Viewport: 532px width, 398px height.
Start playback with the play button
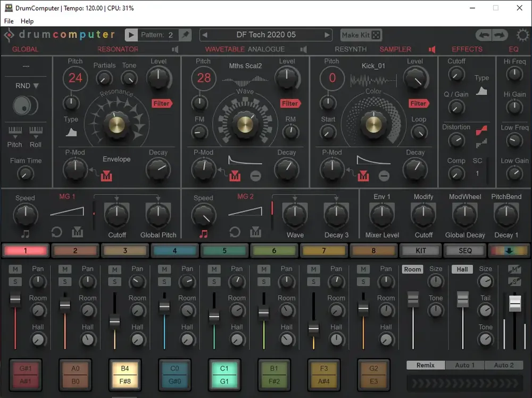point(131,35)
